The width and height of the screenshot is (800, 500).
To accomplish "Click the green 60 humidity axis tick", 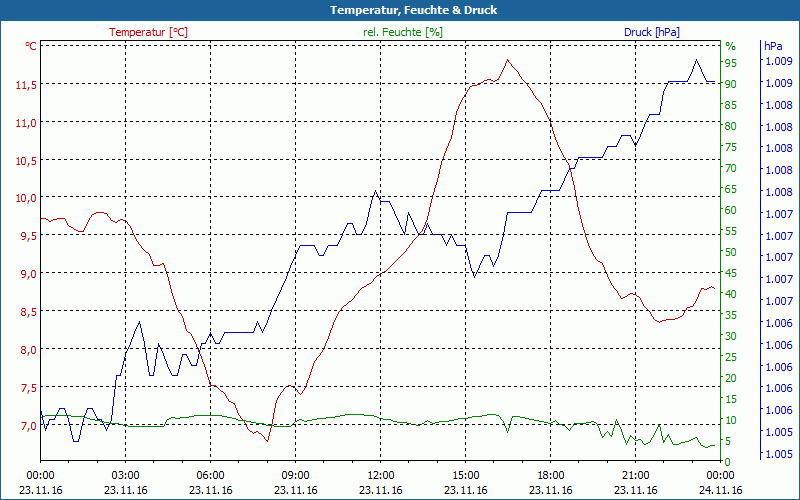I will [x=731, y=210].
